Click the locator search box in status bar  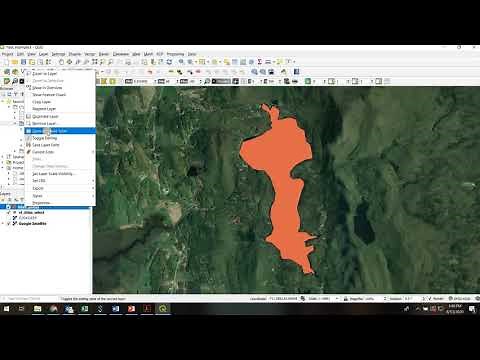click(29, 298)
